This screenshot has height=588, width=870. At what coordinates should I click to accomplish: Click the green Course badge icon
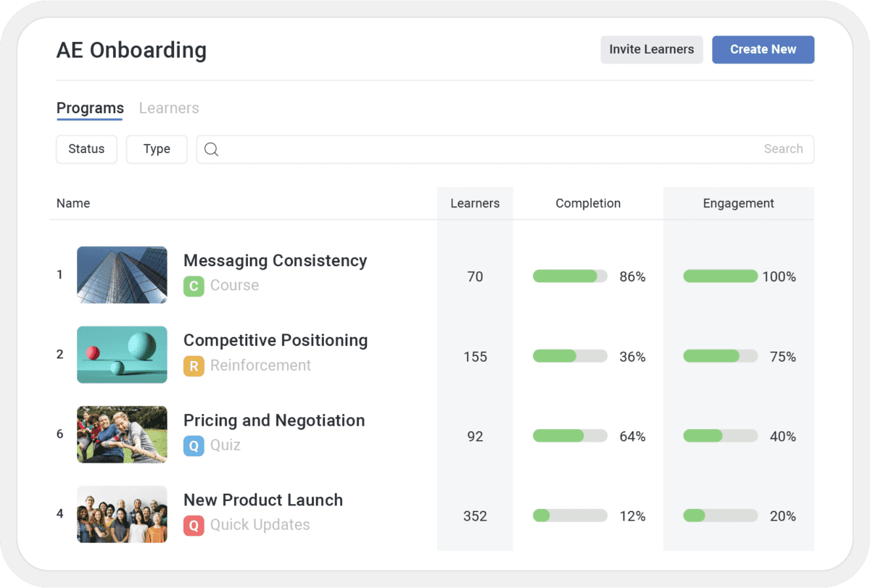point(194,286)
